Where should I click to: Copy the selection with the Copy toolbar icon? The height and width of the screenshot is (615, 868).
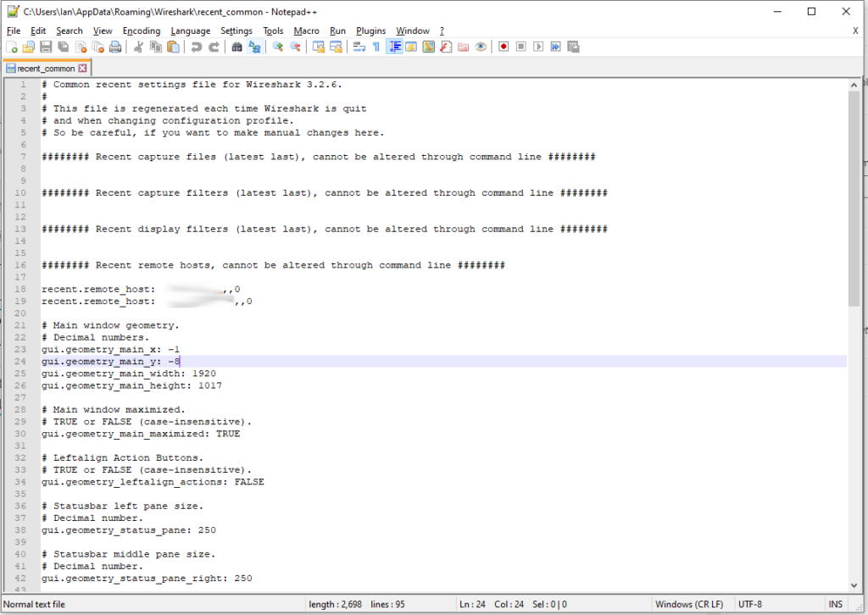click(156, 47)
